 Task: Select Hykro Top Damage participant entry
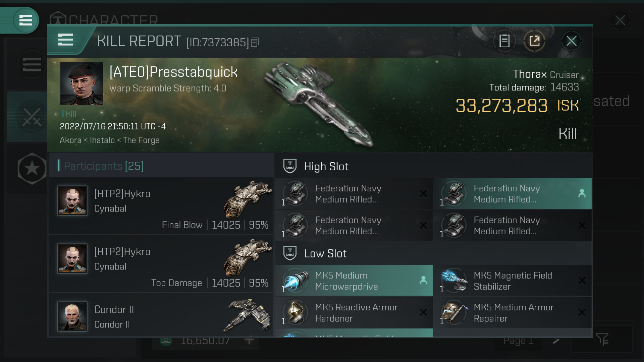point(161,264)
